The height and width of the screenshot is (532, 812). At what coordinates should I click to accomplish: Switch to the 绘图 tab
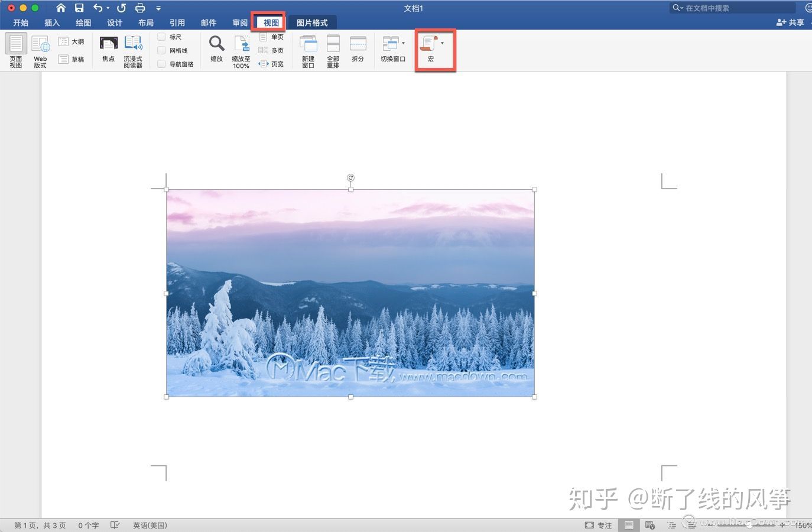(x=83, y=22)
